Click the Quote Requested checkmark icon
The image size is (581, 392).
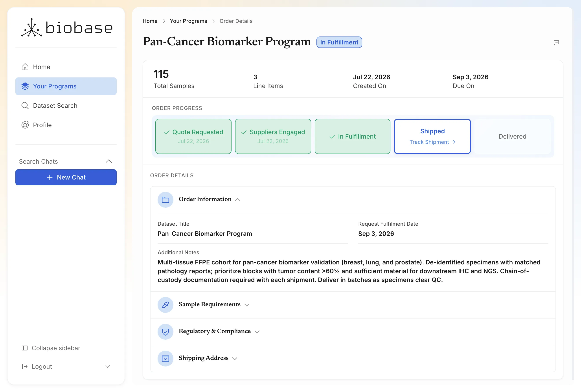167,132
